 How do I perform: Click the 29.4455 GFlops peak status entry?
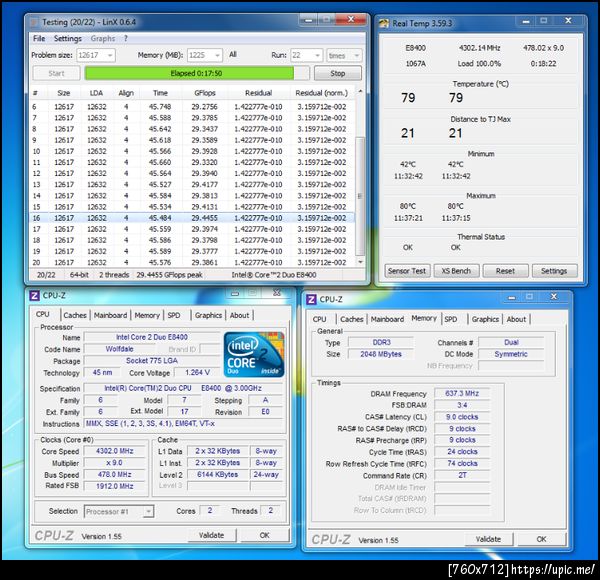pos(170,275)
